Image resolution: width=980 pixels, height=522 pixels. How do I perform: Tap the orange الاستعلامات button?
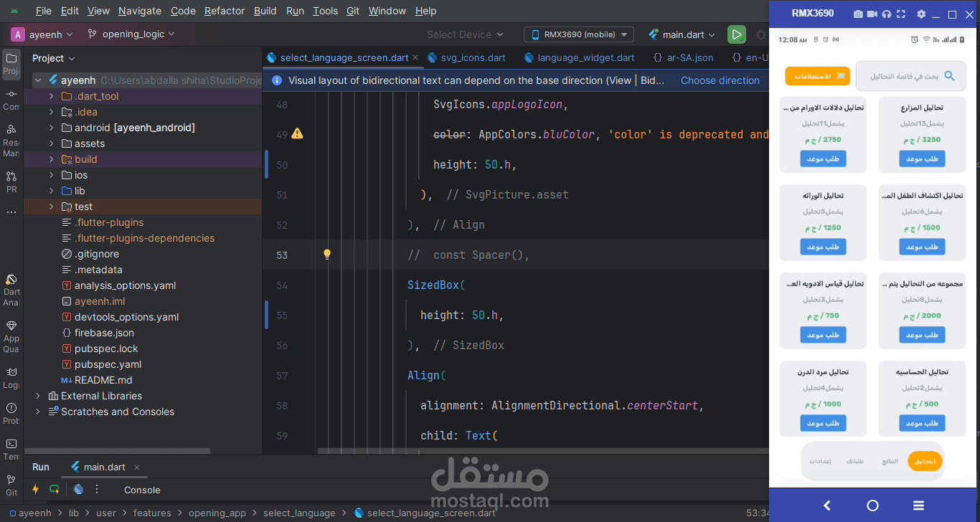(x=817, y=76)
